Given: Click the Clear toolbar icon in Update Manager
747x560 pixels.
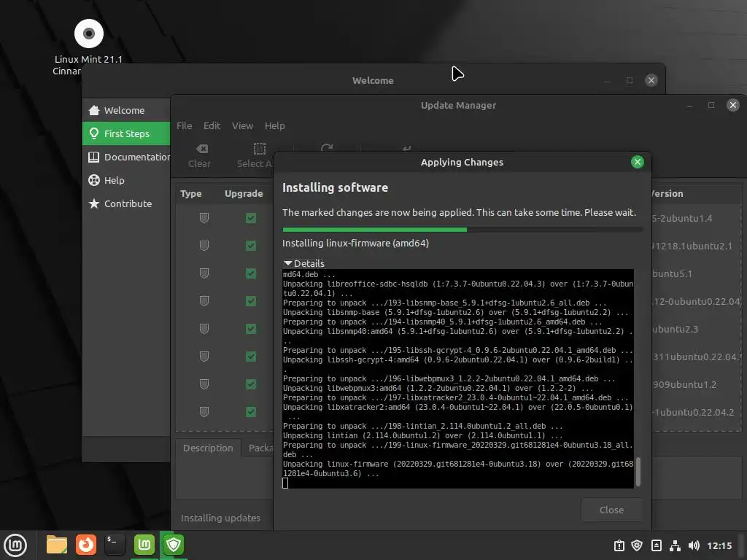Looking at the screenshot, I should 202,149.
